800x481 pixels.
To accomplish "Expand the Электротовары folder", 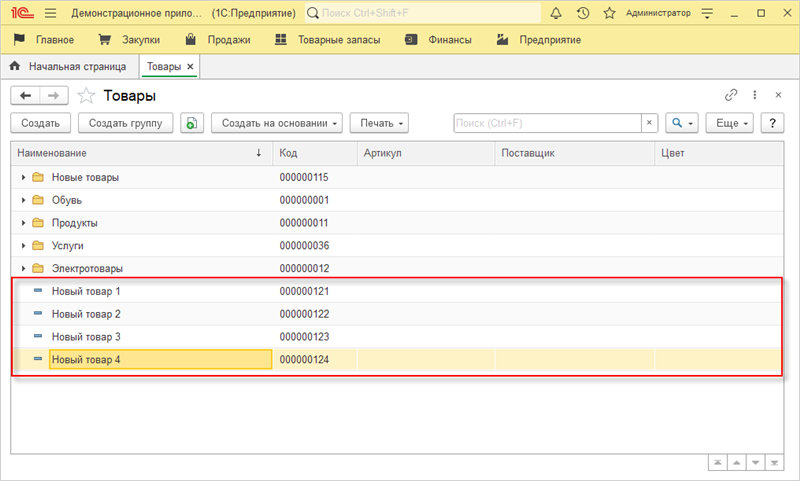I will coord(23,268).
